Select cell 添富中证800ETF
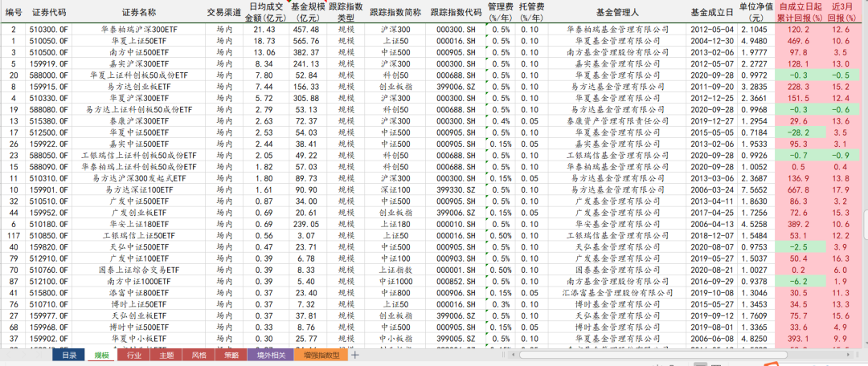 pyautogui.click(x=138, y=292)
